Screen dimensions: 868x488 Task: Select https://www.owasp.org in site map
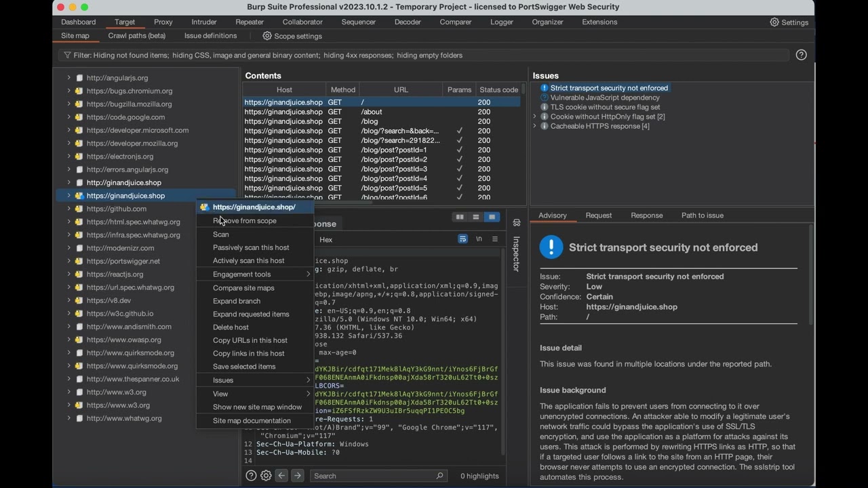click(124, 340)
